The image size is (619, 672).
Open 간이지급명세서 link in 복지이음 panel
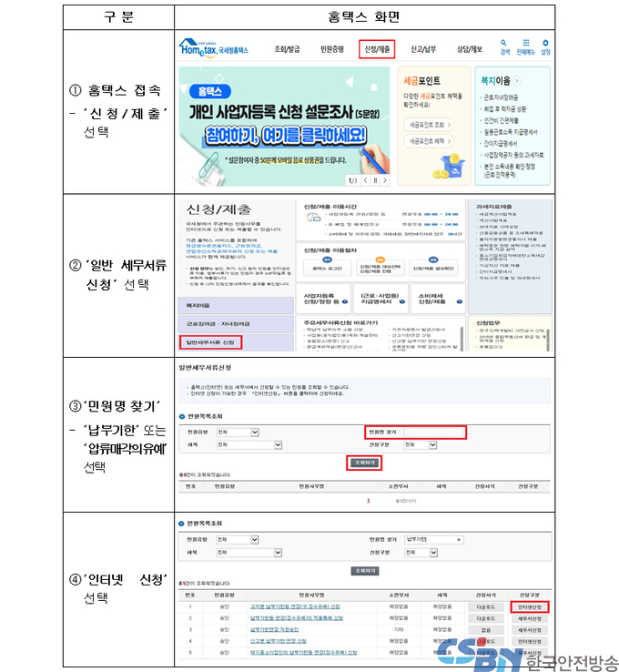501,144
